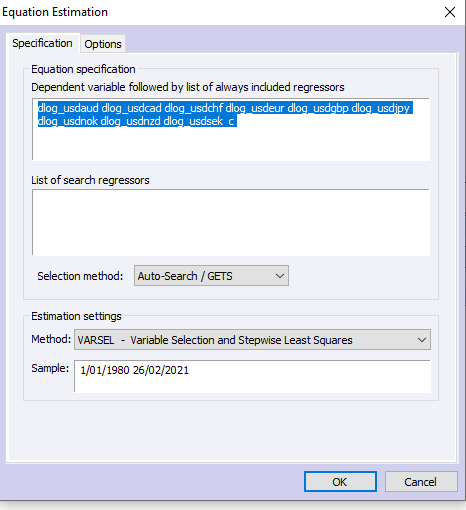
Task: Close the Equation Estimation dialog
Action: click(450, 12)
